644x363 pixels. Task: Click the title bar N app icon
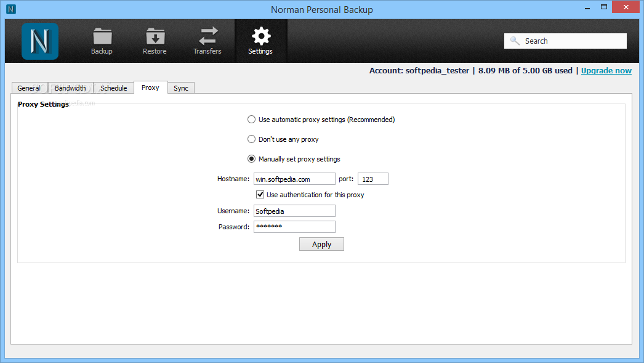[11, 9]
